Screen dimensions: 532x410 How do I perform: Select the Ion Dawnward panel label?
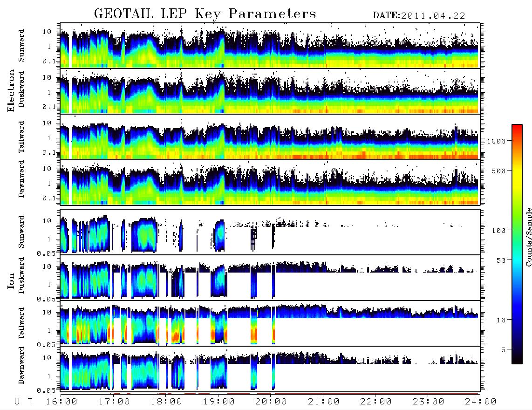(21, 365)
